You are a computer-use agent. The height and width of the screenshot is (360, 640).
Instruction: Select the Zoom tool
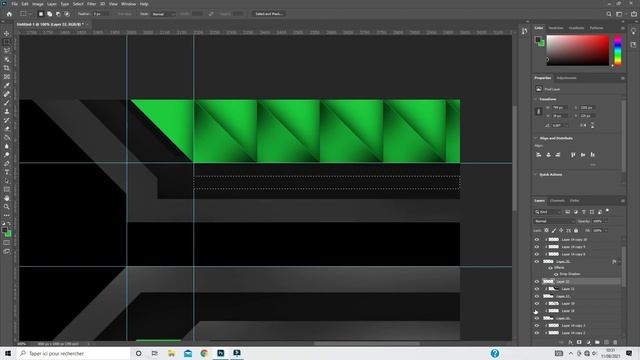(x=7, y=207)
